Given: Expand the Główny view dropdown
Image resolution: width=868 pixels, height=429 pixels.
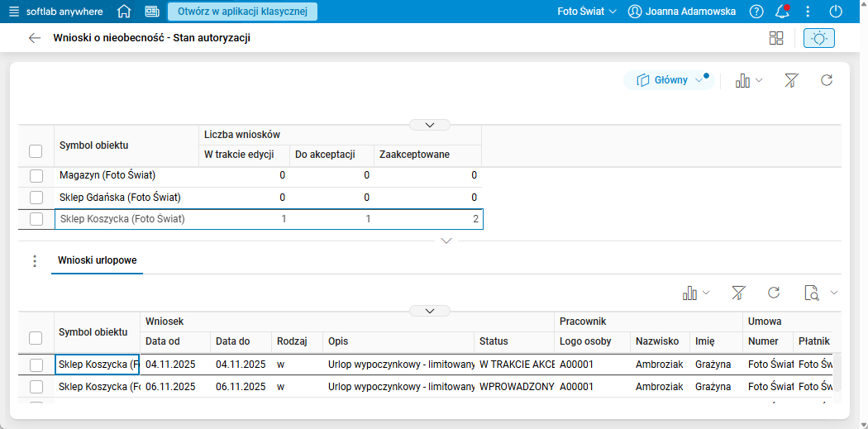Looking at the screenshot, I should (x=699, y=80).
